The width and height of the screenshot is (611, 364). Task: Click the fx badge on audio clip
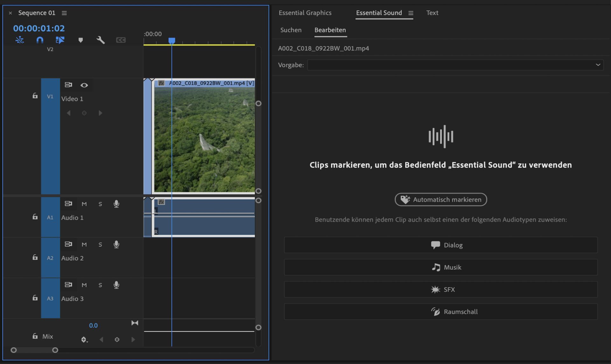click(x=161, y=202)
